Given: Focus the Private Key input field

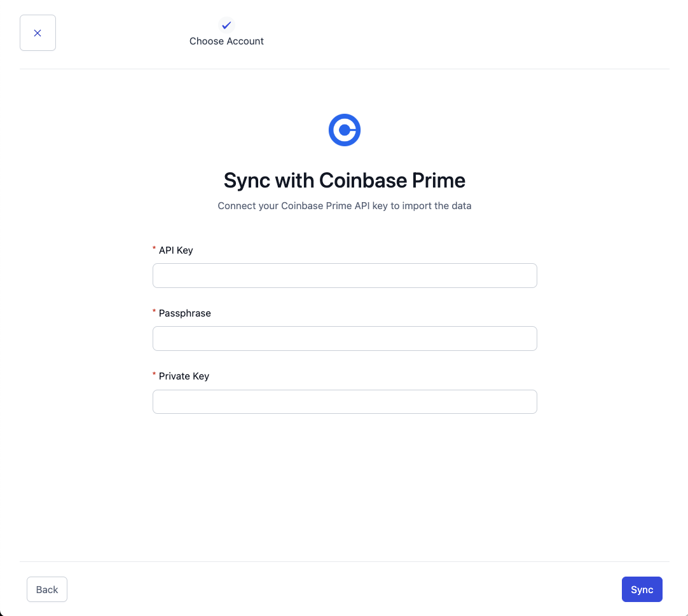Looking at the screenshot, I should coord(345,402).
